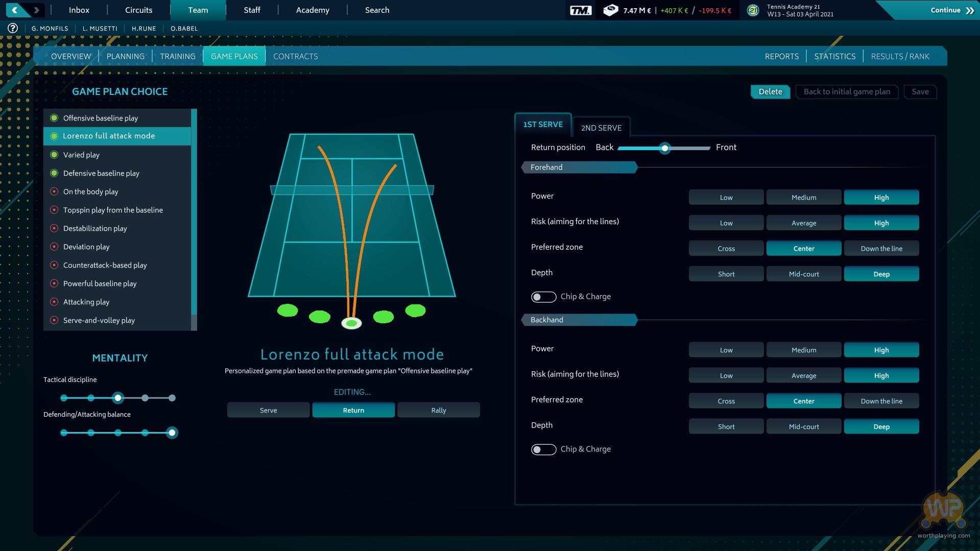The width and height of the screenshot is (980, 551).
Task: Click the TM logo icon
Action: click(580, 10)
